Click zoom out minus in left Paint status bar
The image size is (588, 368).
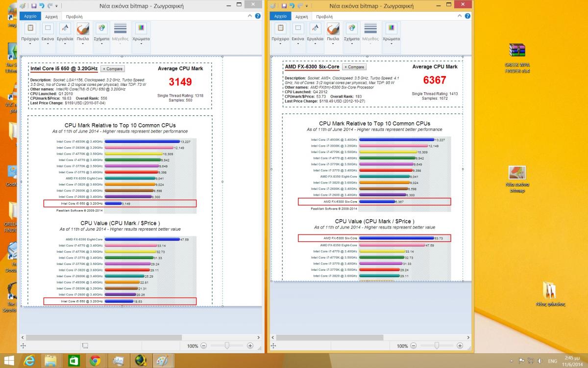coord(204,346)
